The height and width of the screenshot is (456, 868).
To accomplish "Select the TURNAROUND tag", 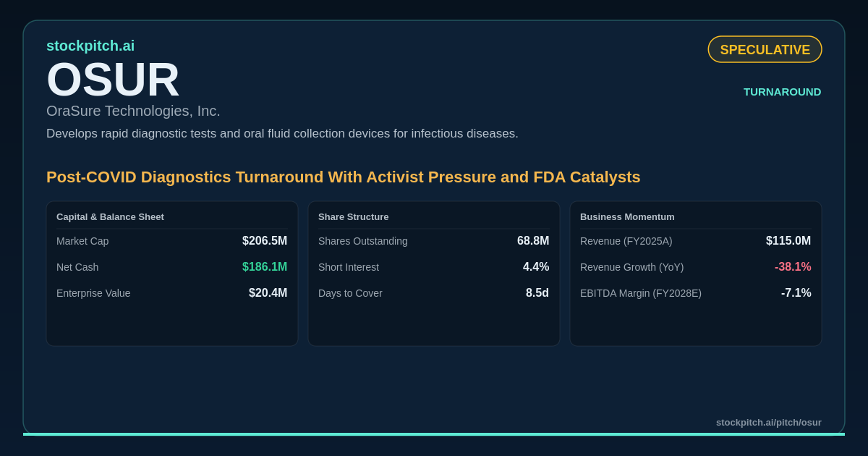I will (x=783, y=92).
